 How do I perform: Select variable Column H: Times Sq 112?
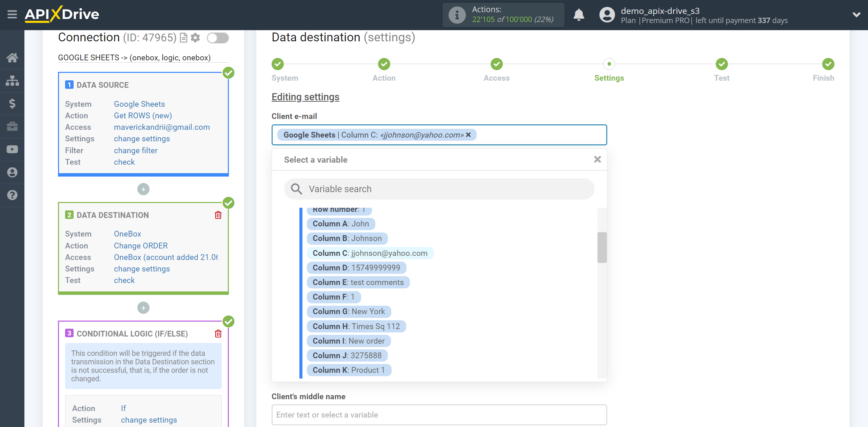click(356, 326)
